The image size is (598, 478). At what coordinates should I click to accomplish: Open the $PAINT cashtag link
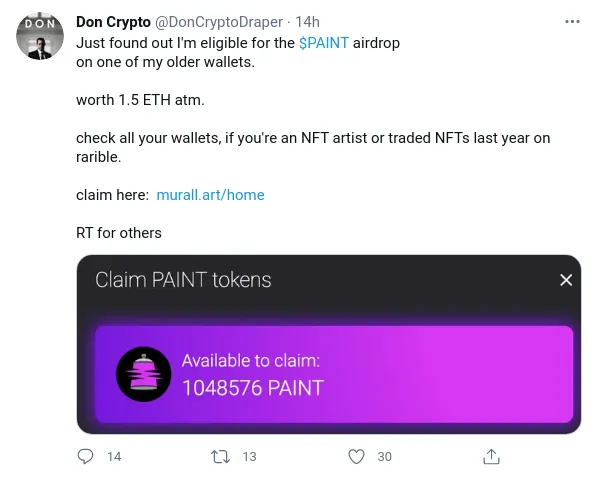(x=324, y=43)
